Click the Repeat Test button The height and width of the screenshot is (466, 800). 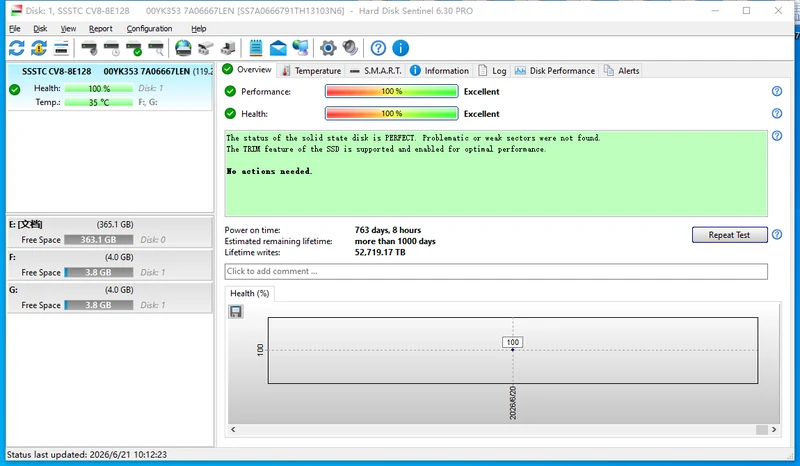(730, 235)
